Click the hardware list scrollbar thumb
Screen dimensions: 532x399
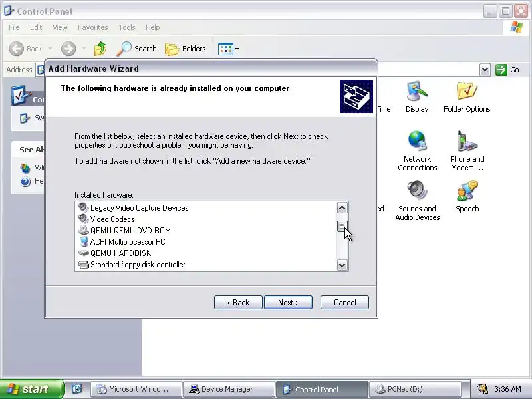[x=342, y=226]
